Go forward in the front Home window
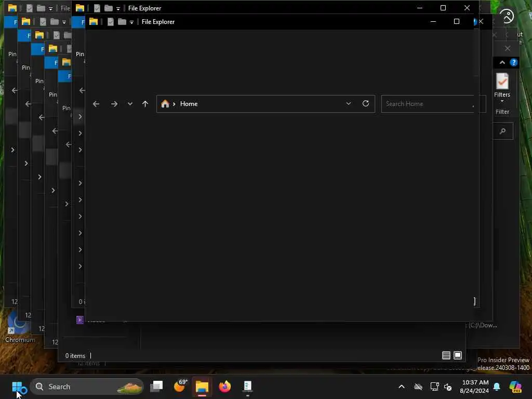The width and height of the screenshot is (532, 399). click(114, 104)
